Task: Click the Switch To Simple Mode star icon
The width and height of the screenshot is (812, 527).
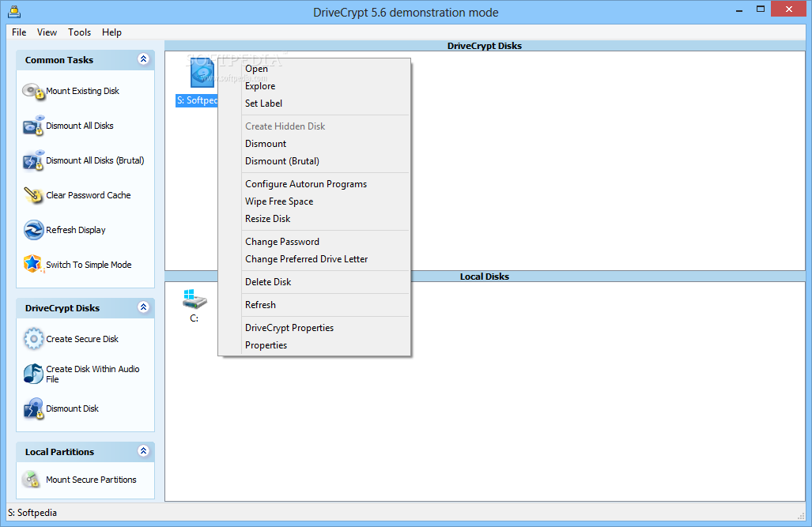Action: tap(33, 264)
